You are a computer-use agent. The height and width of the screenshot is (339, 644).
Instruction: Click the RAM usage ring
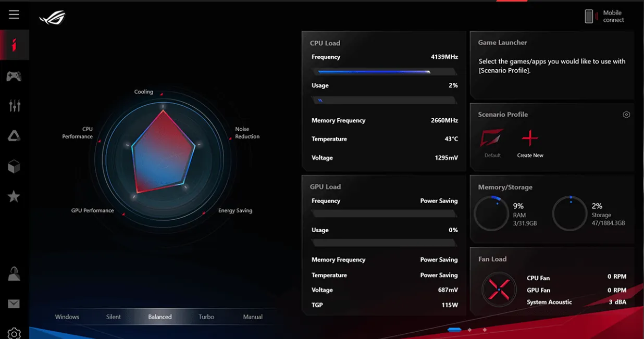pyautogui.click(x=491, y=214)
